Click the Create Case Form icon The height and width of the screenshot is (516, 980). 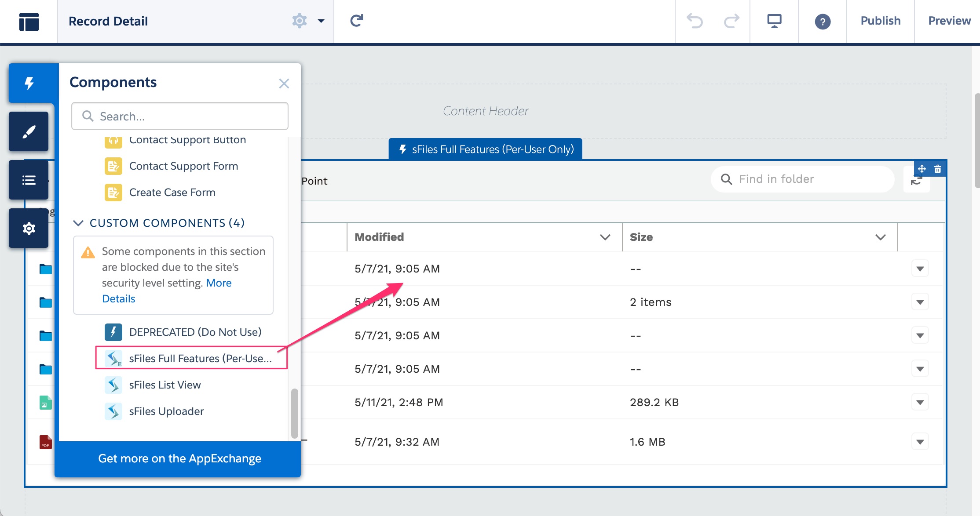113,193
